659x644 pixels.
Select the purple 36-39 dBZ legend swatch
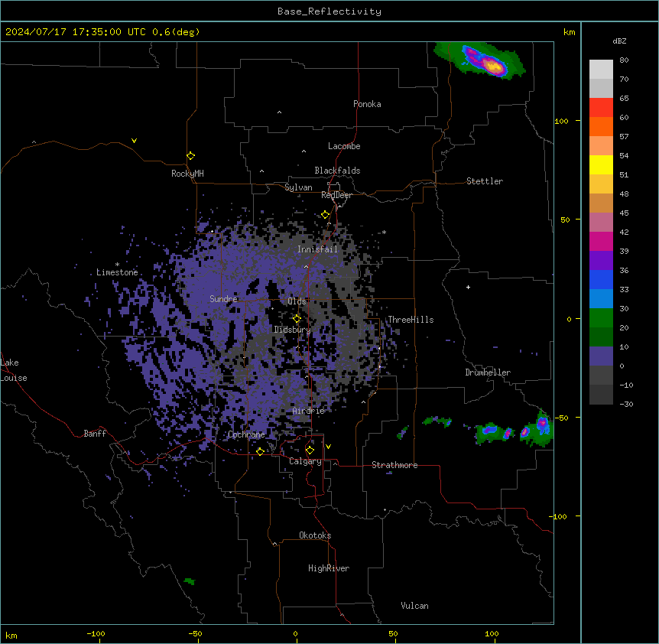click(601, 261)
